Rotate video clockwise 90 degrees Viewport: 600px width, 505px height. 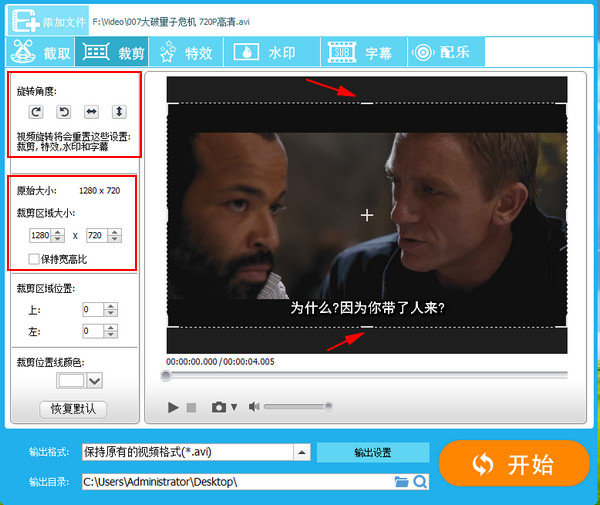pos(36,112)
